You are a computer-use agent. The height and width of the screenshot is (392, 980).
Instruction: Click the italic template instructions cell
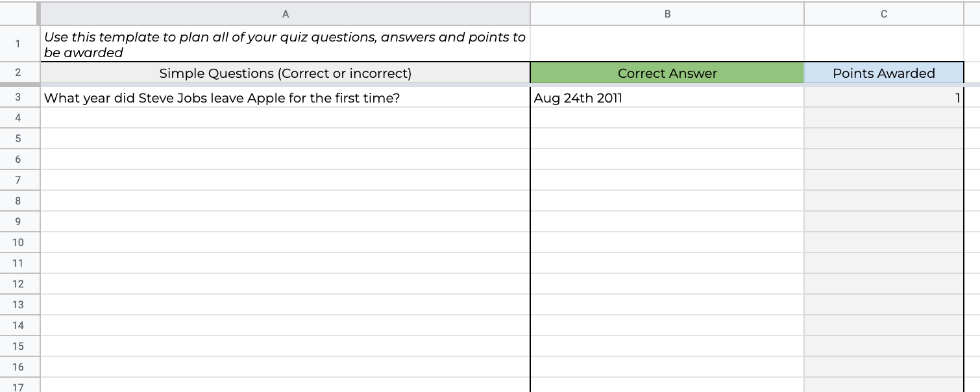(x=286, y=43)
